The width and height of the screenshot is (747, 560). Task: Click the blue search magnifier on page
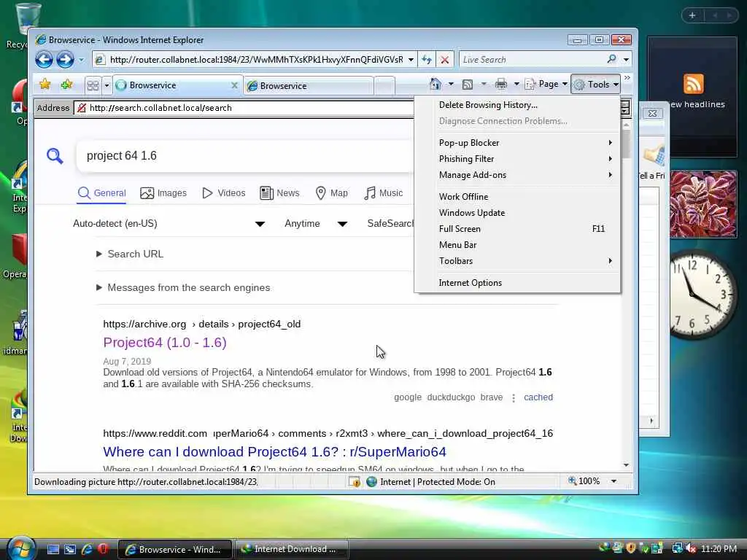point(55,156)
